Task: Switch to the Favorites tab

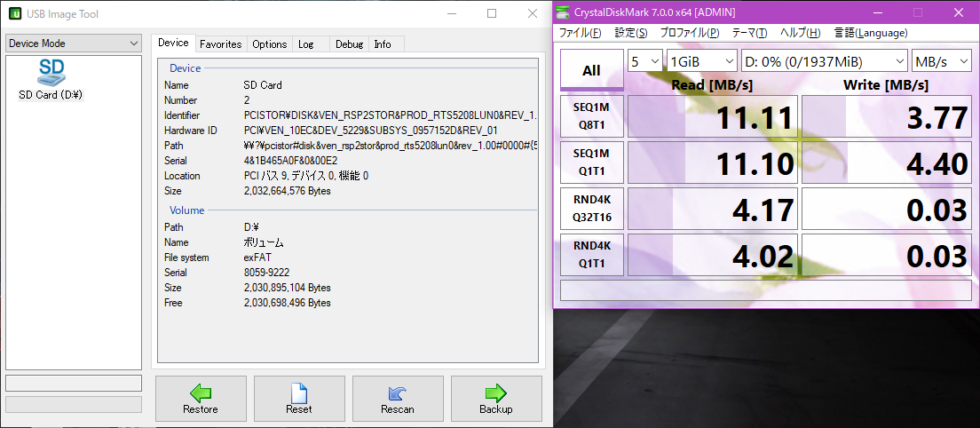Action: (x=221, y=44)
